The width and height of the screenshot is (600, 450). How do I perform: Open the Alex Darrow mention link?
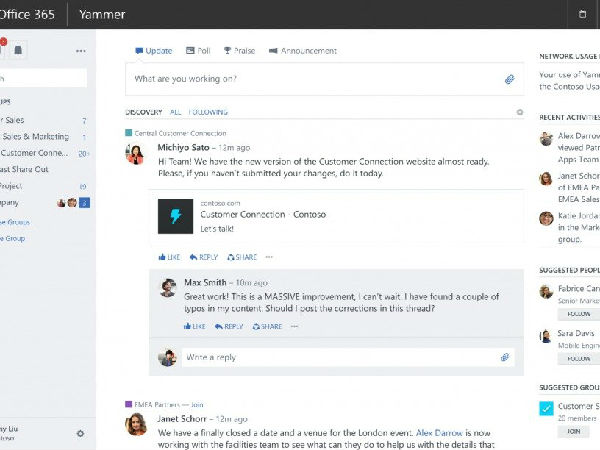tap(439, 433)
